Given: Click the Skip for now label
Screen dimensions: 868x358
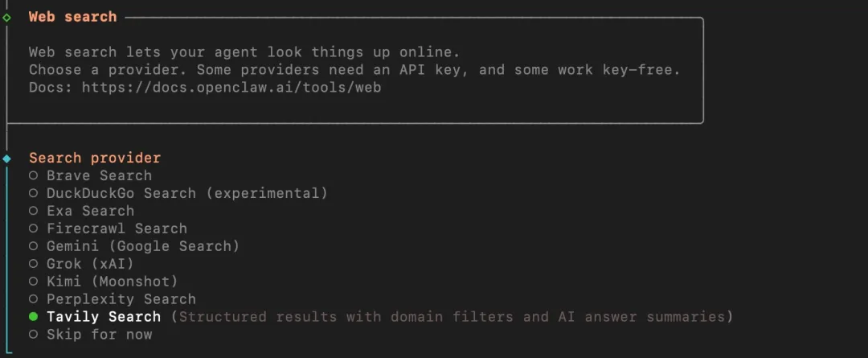Looking at the screenshot, I should click(99, 335).
